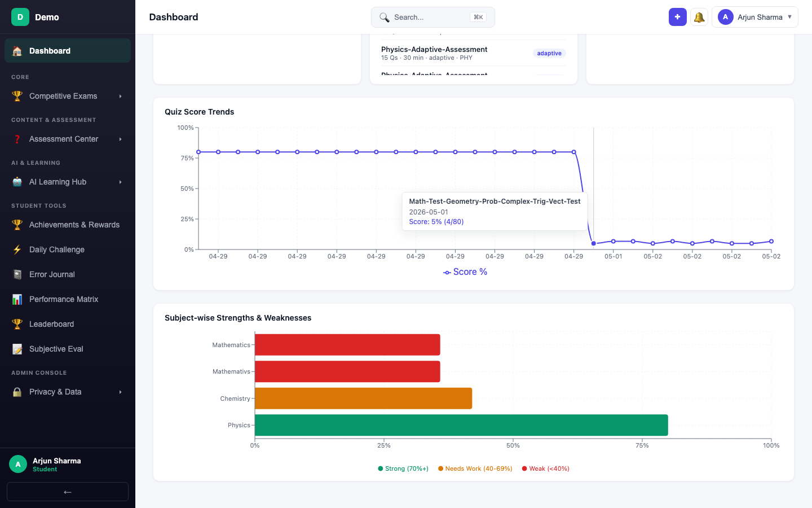Open Achievements & Rewards page
812x508 pixels.
(68, 225)
